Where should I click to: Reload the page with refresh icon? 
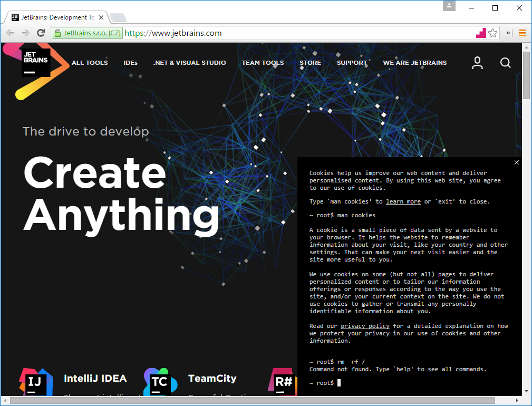[41, 33]
